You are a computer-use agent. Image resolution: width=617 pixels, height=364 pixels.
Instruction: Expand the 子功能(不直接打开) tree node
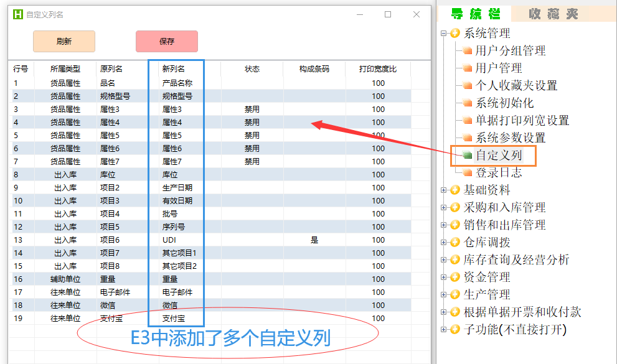[x=443, y=329]
